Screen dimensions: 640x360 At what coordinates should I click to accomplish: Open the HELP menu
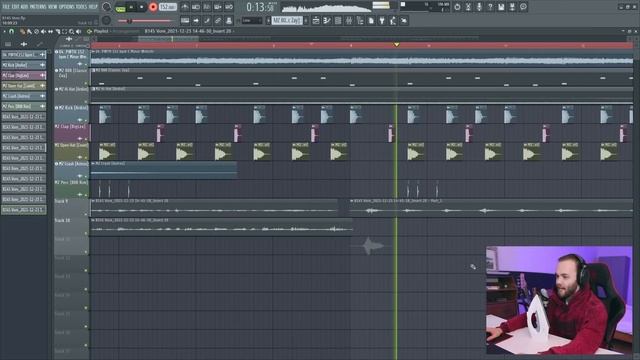[93, 7]
